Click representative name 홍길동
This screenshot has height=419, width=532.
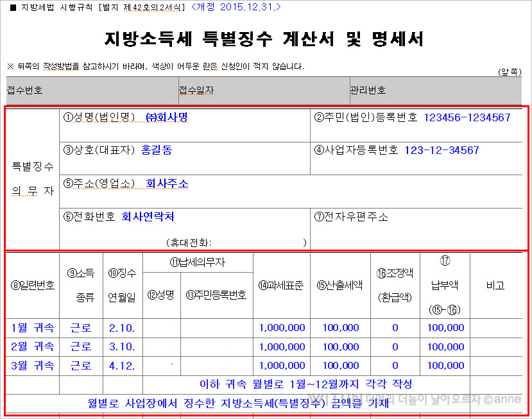(157, 150)
